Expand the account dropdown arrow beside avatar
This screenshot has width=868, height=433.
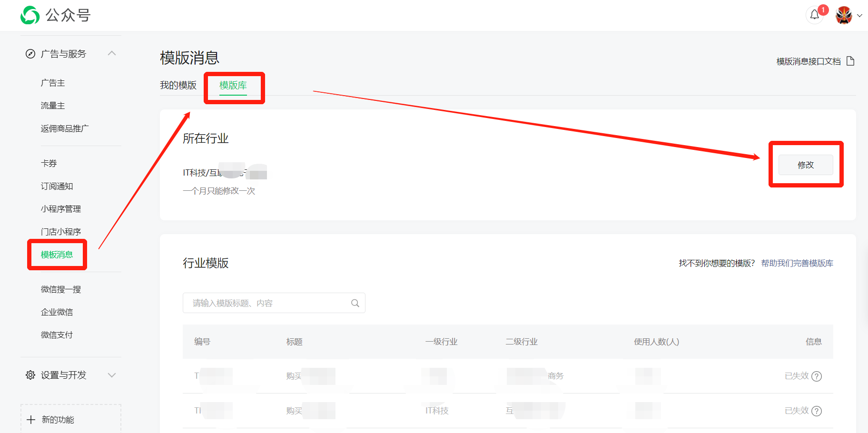point(859,16)
